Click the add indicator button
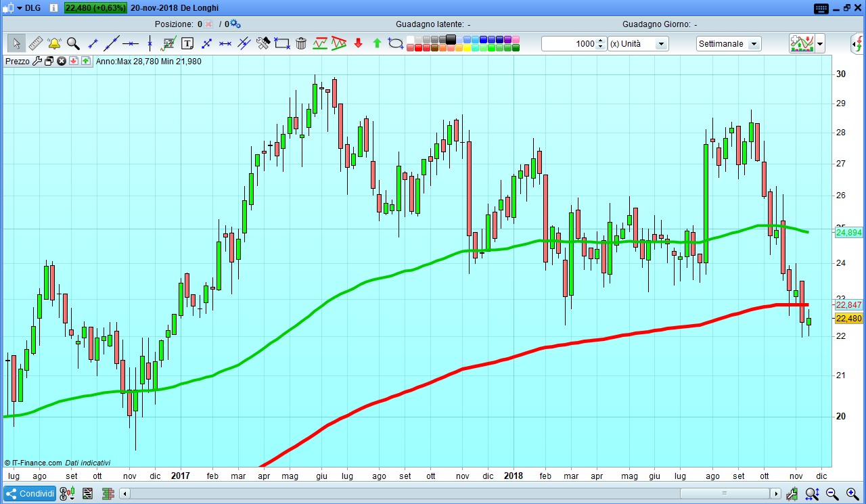This screenshot has width=866, height=504. (x=802, y=44)
